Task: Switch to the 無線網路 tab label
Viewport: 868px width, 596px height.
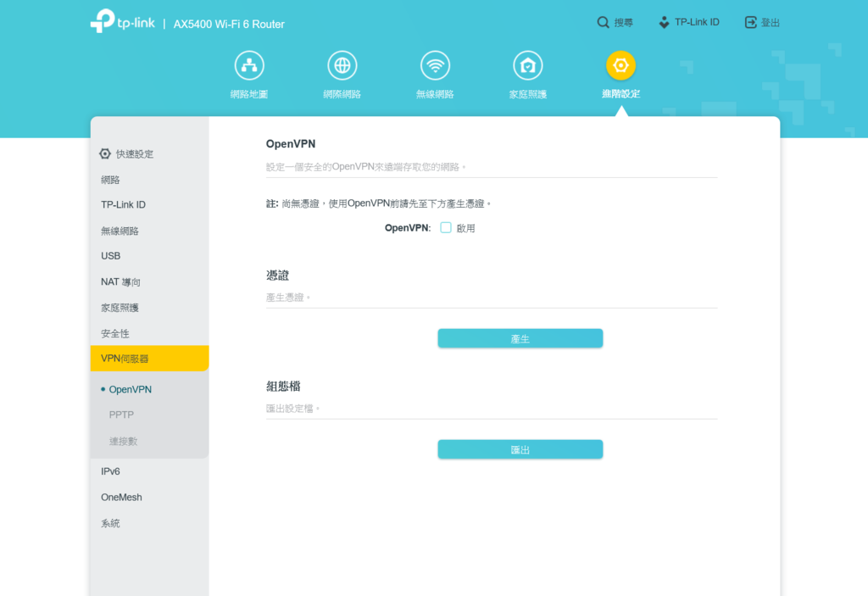Action: coord(435,94)
